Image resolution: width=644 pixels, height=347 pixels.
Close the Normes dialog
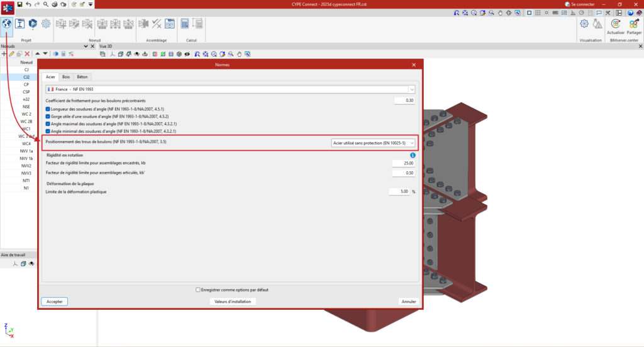(x=414, y=65)
